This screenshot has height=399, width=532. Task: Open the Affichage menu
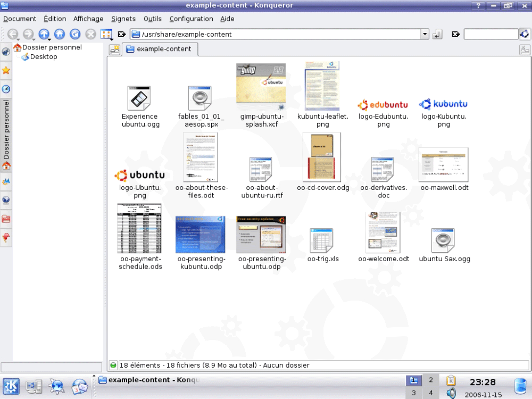pyautogui.click(x=88, y=19)
